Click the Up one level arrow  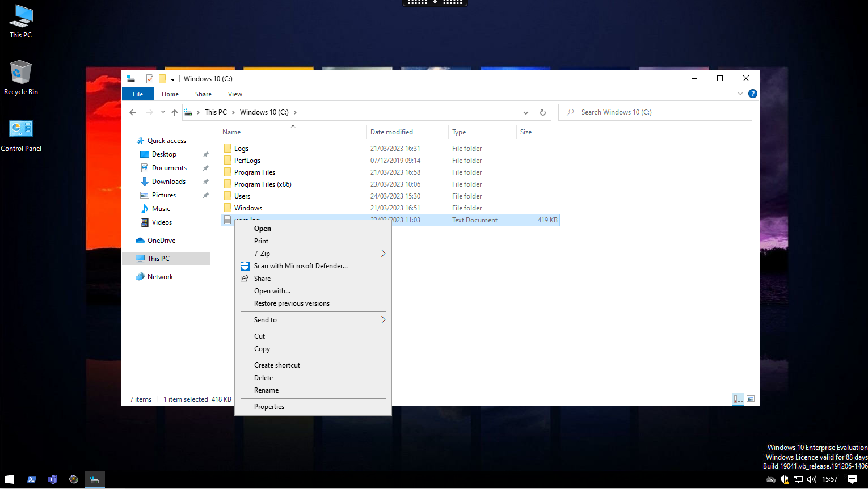[x=175, y=112]
